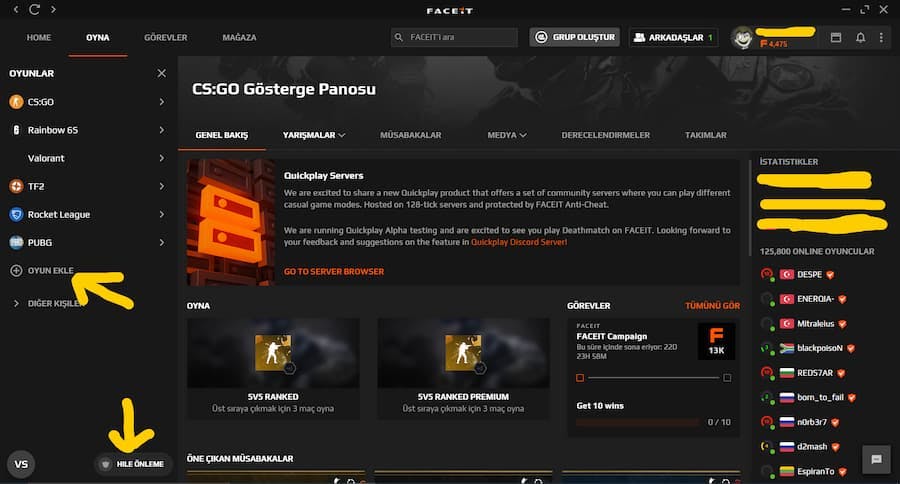Viewport: 900px width, 484px height.
Task: Expand the PUBG game entry
Action: coord(161,242)
